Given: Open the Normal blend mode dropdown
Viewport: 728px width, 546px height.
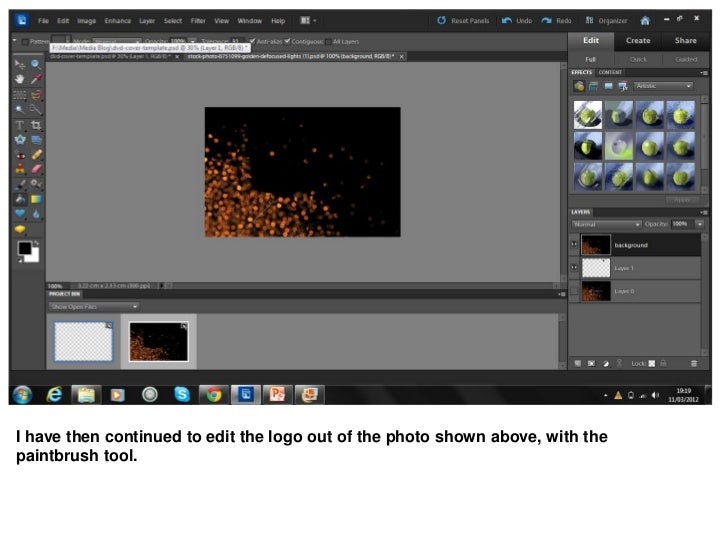Looking at the screenshot, I should click(x=606, y=224).
